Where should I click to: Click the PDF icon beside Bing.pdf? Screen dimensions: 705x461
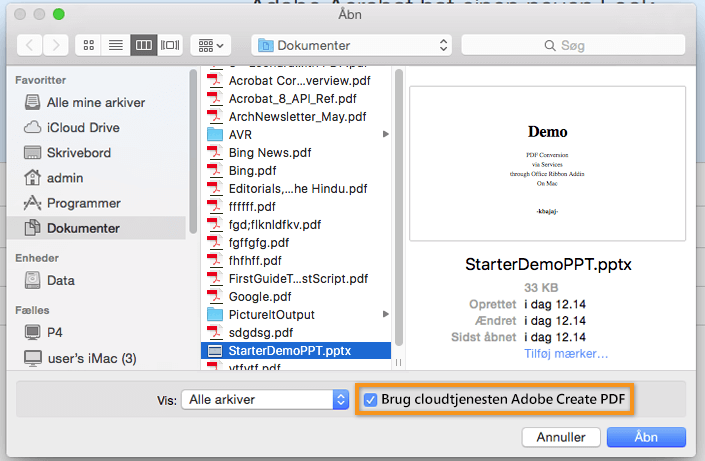tap(215, 170)
